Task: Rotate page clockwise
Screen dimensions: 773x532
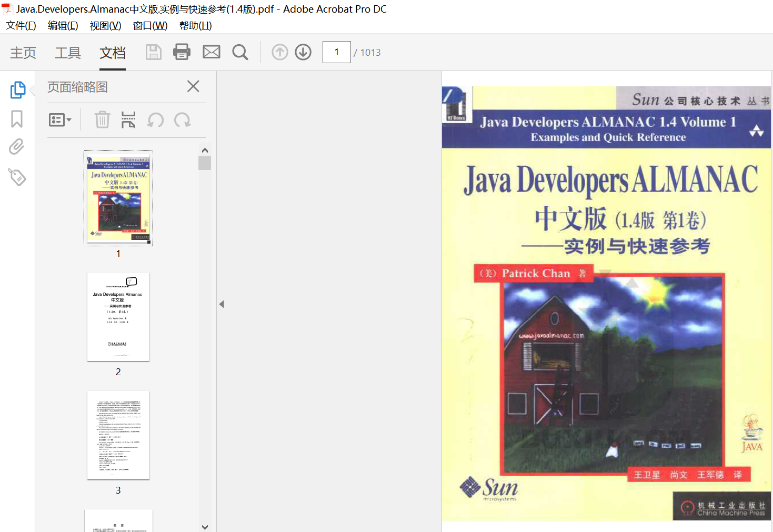Action: (x=183, y=120)
